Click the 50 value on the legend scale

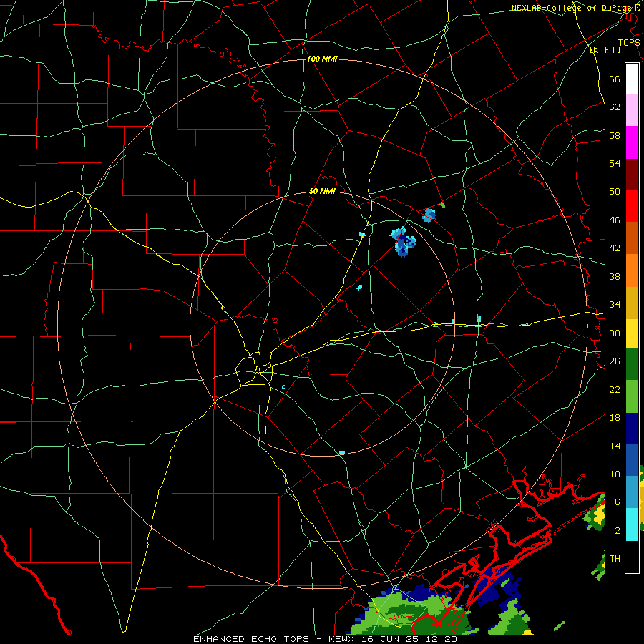[615, 192]
